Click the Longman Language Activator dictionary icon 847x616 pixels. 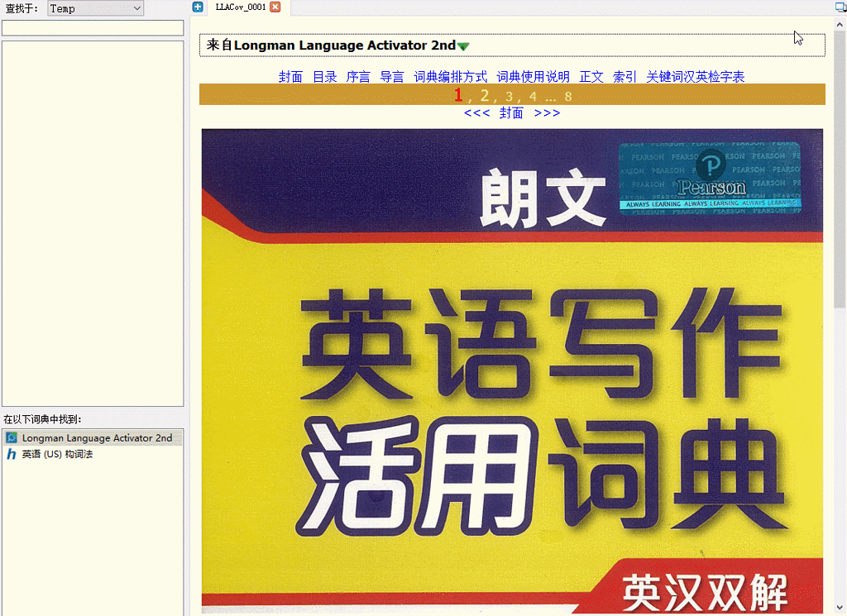[x=12, y=437]
